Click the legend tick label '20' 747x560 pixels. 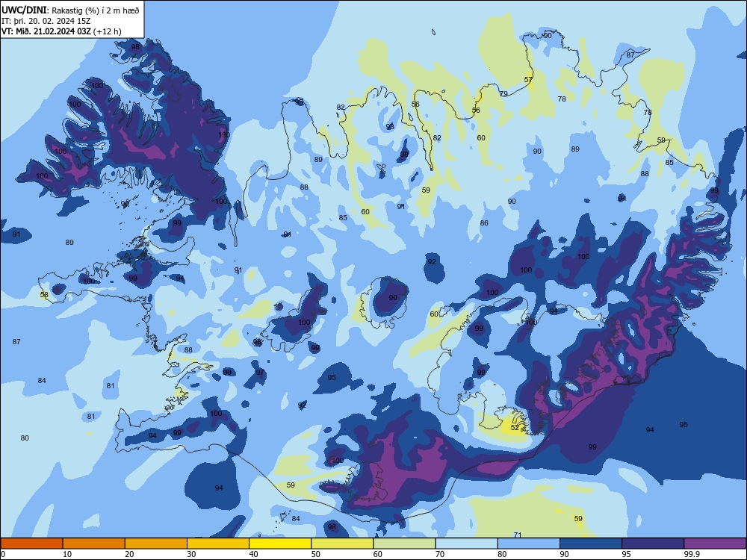[x=129, y=554]
